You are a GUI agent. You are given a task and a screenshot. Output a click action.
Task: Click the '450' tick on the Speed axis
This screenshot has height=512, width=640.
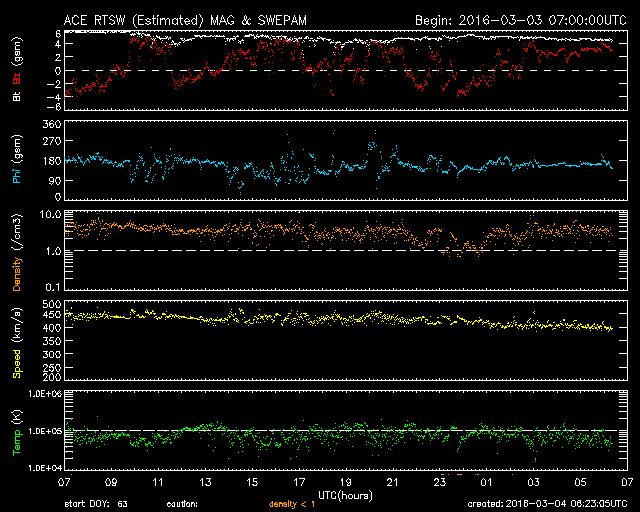(x=52, y=315)
